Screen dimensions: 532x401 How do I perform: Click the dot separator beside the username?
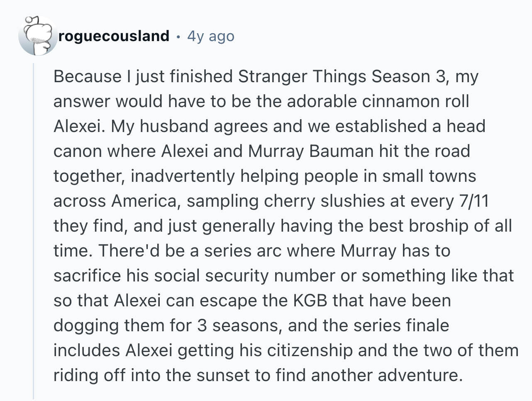178,37
